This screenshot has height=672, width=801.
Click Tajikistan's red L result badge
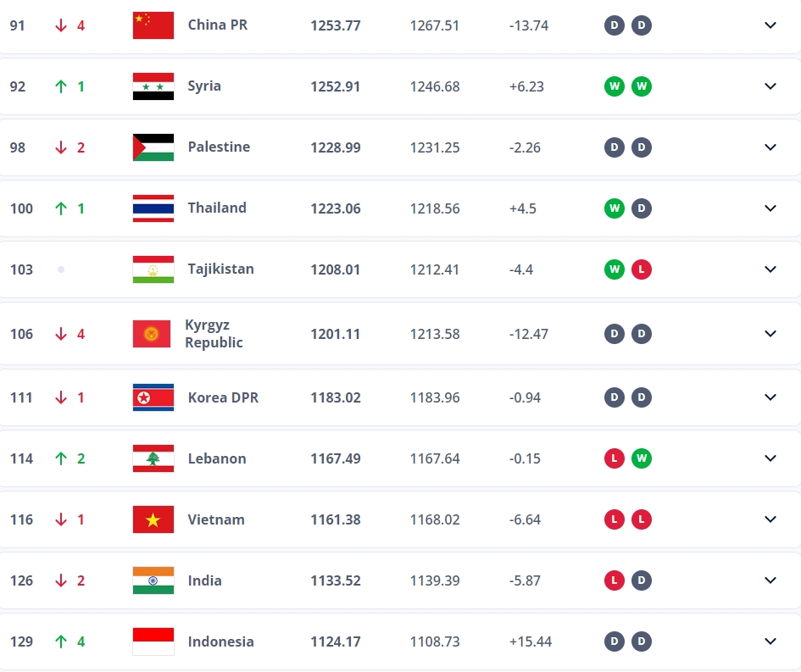click(642, 269)
